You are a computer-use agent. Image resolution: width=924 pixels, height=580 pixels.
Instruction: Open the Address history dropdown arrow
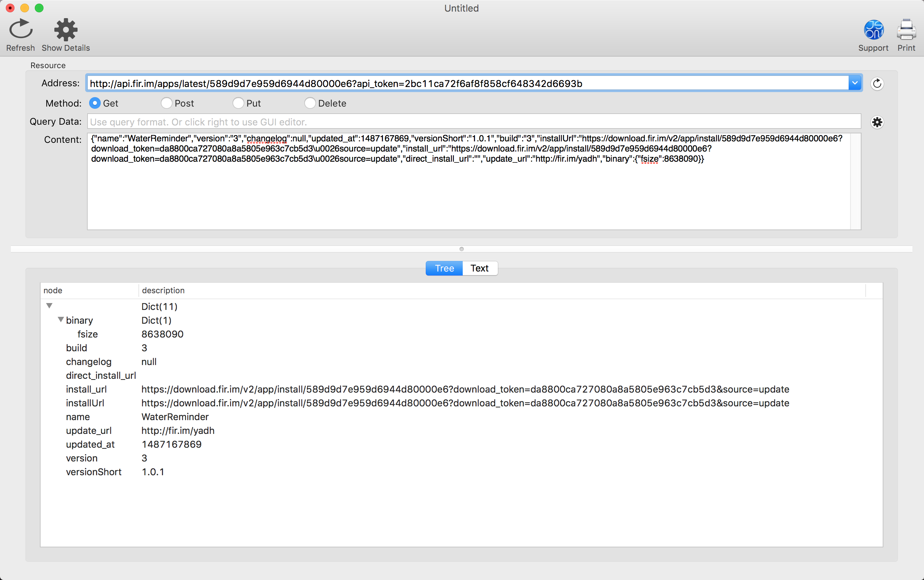tap(854, 83)
